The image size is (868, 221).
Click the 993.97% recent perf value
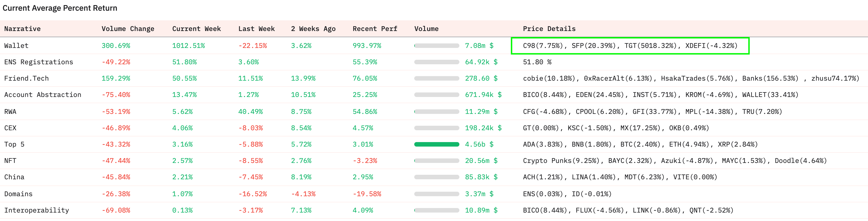point(367,46)
